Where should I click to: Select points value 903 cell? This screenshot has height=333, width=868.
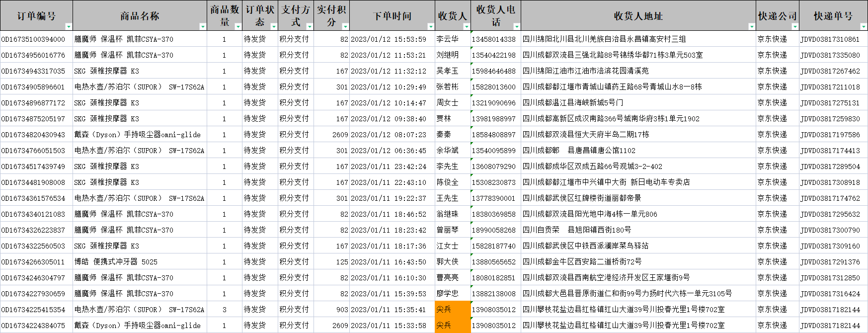pyautogui.click(x=331, y=310)
